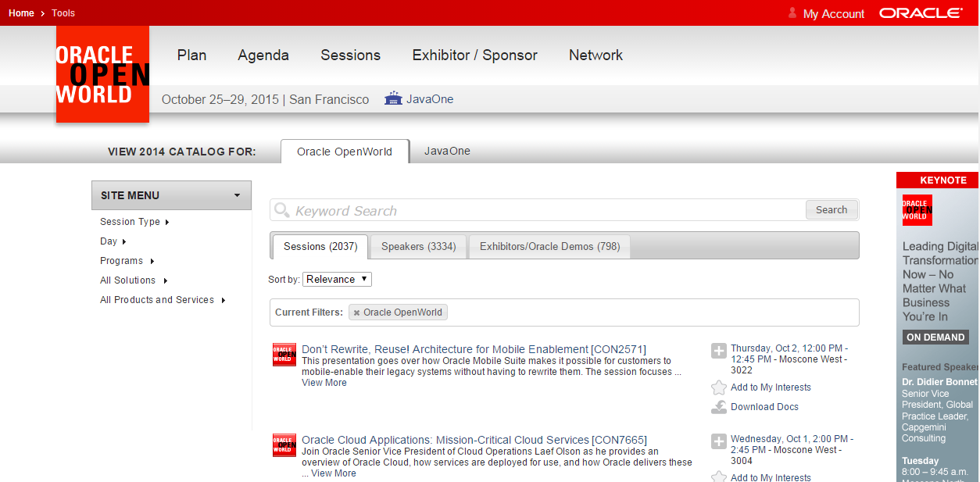980x482 pixels.
Task: Switch to Exhibitors/Oracle Demos (798) tab
Action: [x=550, y=247]
